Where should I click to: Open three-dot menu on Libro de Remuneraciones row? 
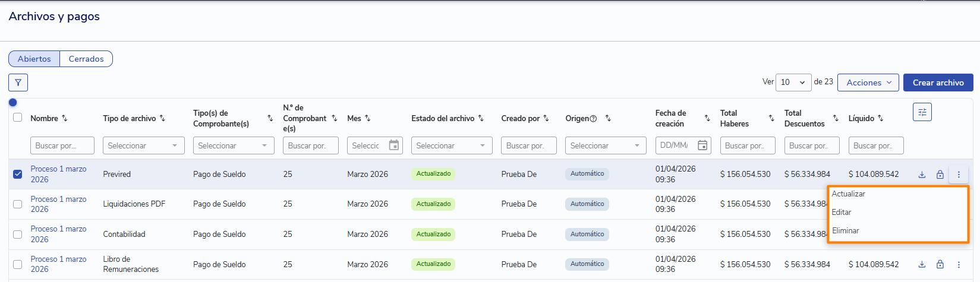[959, 265]
